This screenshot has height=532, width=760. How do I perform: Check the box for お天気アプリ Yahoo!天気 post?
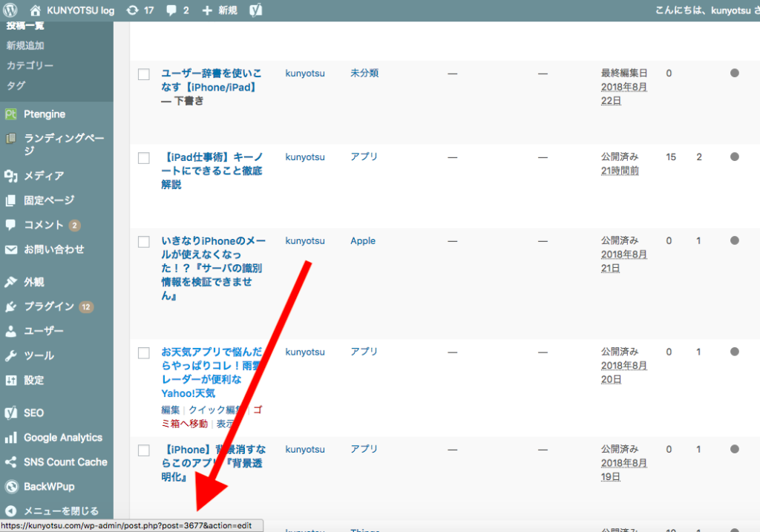[144, 352]
